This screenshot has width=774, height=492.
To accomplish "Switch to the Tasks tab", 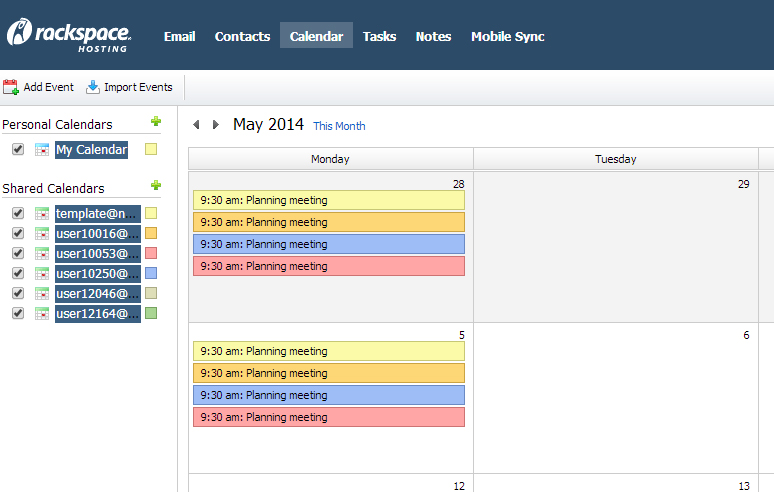I will 379,36.
